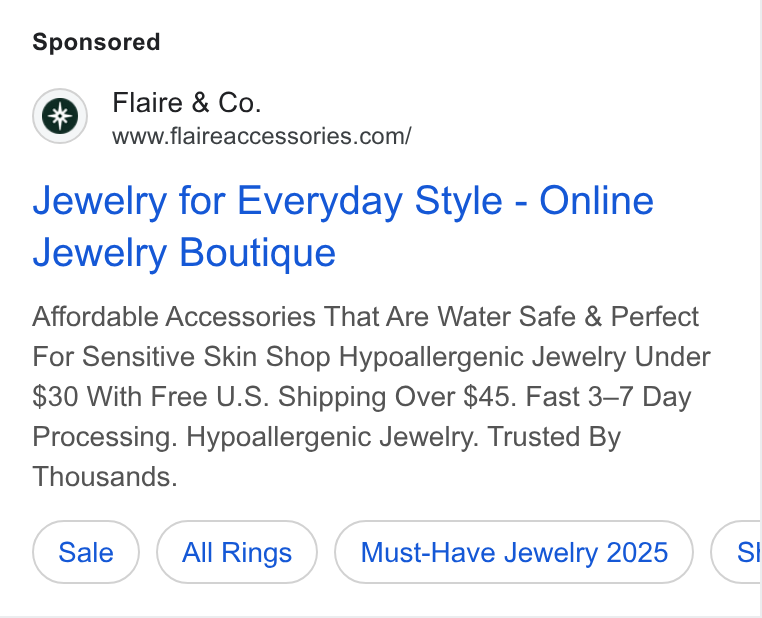
Task: Click the Flaire & Co. advertiser name
Action: [x=187, y=103]
